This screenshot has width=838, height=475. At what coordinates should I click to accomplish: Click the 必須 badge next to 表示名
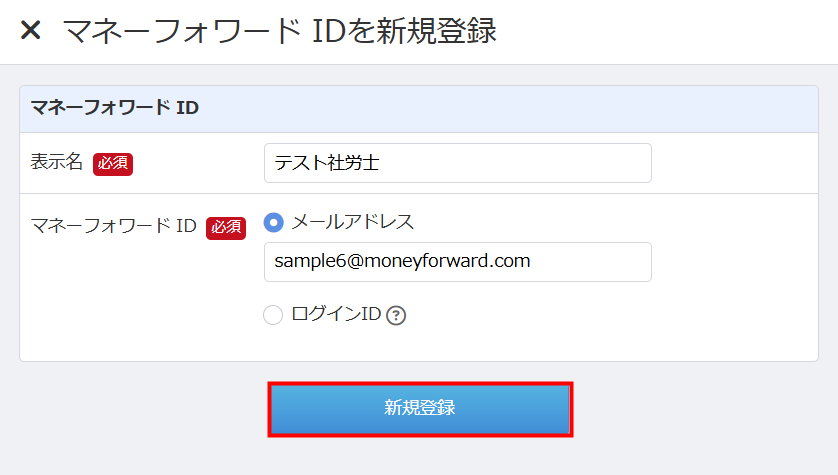[113, 163]
